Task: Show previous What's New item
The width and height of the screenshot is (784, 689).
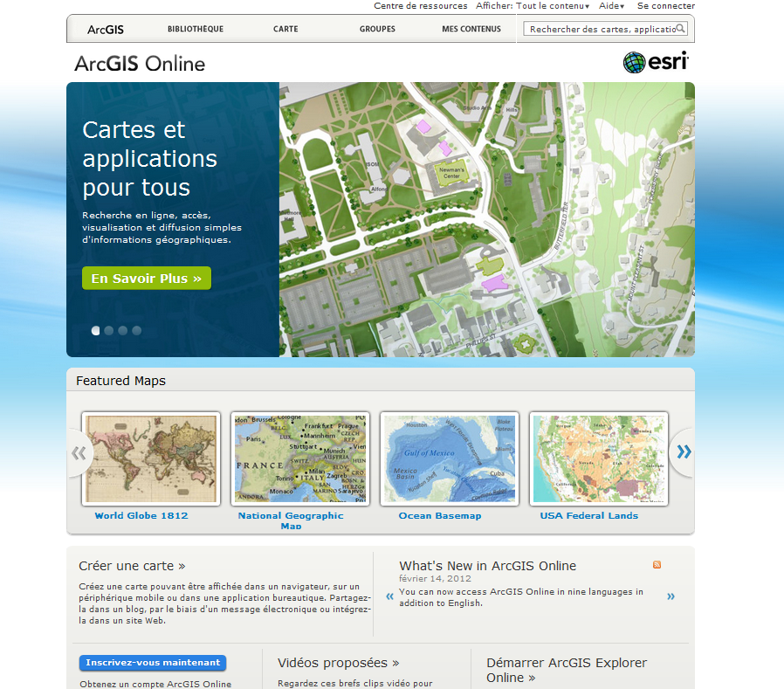Action: tap(390, 596)
